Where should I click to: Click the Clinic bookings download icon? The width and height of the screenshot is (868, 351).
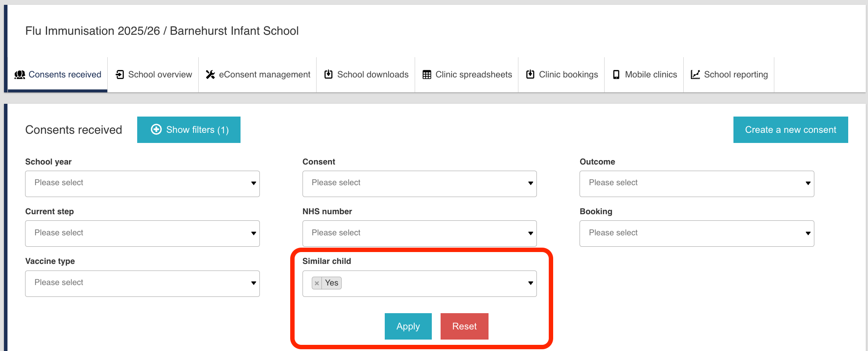(x=530, y=75)
